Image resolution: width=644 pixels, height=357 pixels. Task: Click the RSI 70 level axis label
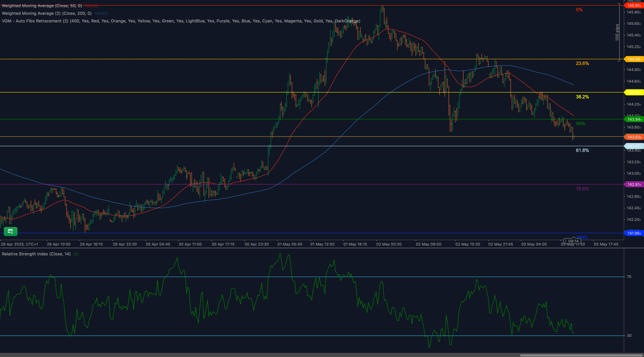(629, 277)
